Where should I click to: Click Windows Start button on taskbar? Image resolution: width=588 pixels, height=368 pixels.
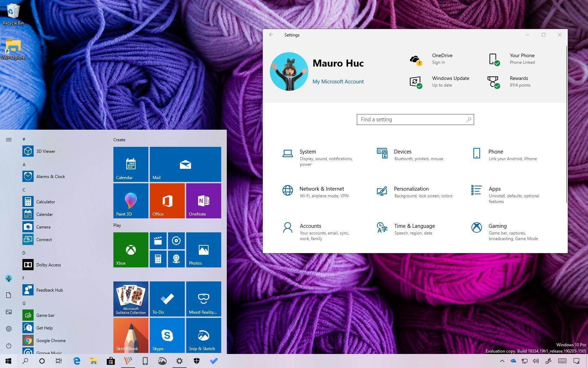(x=8, y=361)
